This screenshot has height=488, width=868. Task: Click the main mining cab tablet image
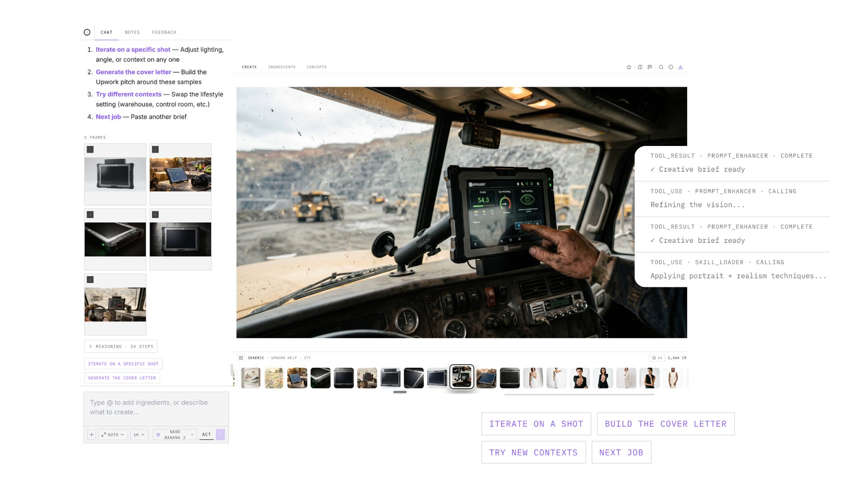point(462,212)
